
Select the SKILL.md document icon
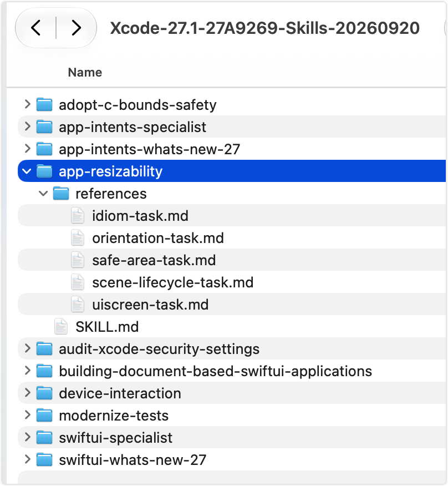click(61, 327)
